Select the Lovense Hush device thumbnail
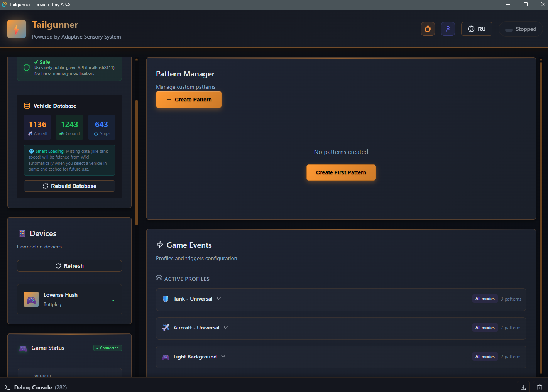This screenshot has height=392, width=548. tap(31, 299)
